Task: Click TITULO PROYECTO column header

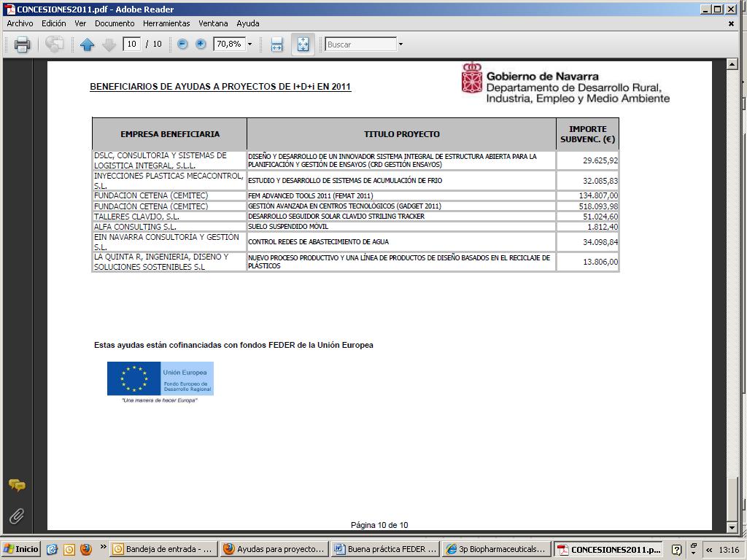Action: point(402,134)
